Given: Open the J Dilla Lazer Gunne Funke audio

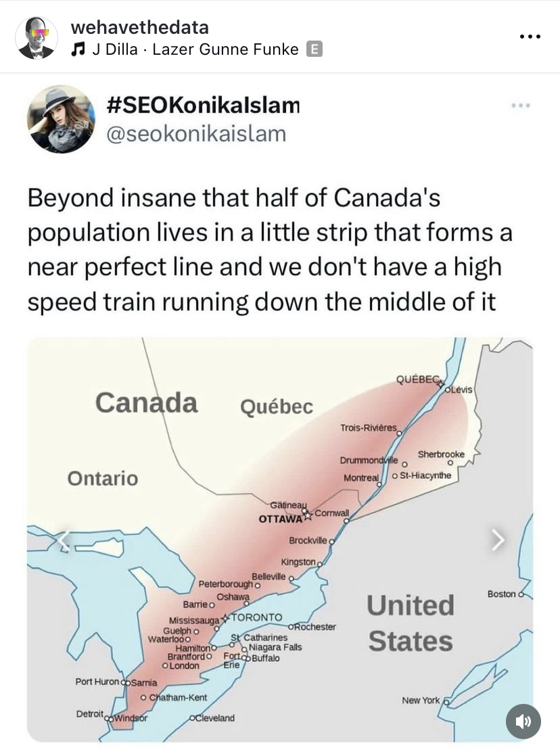Looking at the screenshot, I should tap(195, 49).
